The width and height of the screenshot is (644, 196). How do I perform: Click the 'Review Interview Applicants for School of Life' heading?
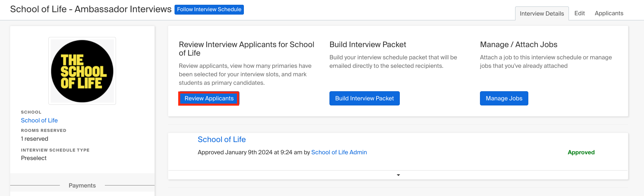pyautogui.click(x=247, y=49)
